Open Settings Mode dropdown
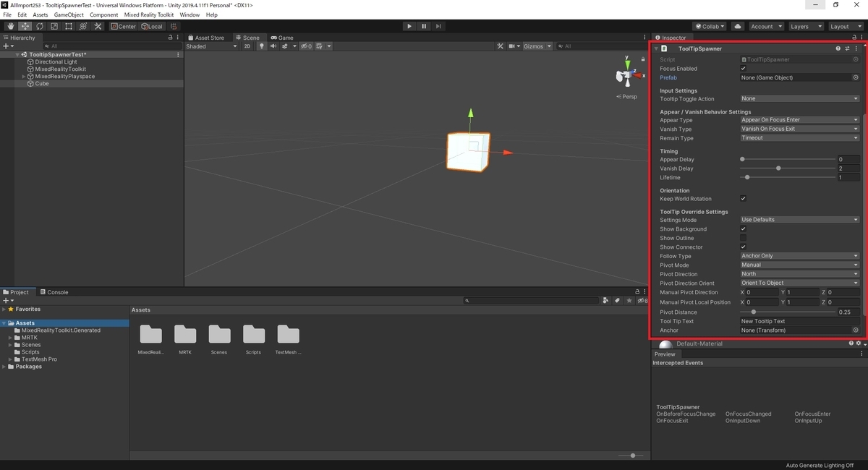This screenshot has height=470, width=868. [799, 220]
